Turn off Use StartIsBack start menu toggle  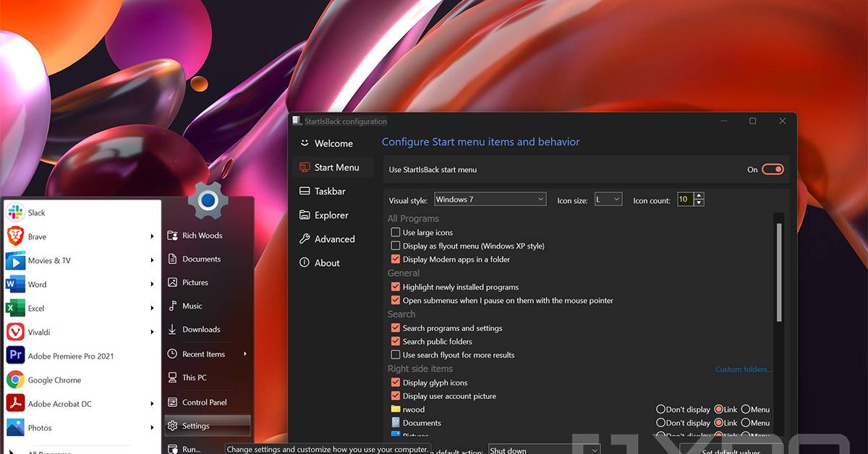[x=773, y=169]
